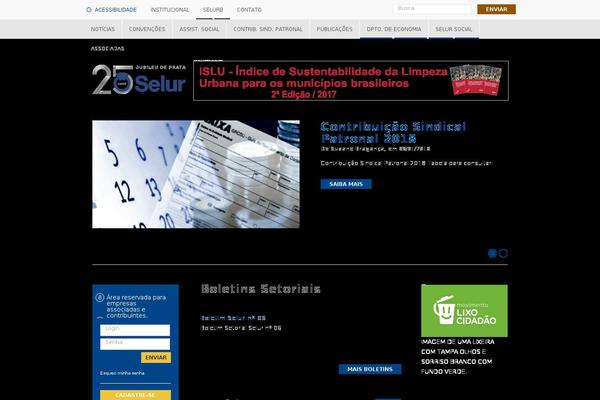600x400 pixels.
Task: Open Contrib. Sind. Patronal tab
Action: pos(268,29)
